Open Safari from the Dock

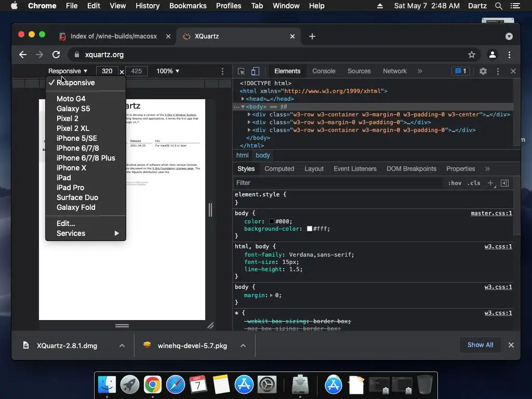(x=176, y=385)
